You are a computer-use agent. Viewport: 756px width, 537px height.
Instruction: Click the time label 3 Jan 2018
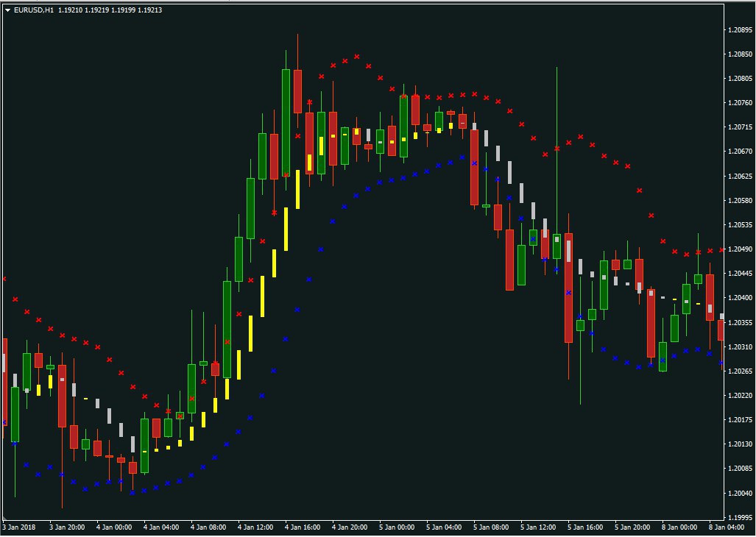pyautogui.click(x=19, y=527)
